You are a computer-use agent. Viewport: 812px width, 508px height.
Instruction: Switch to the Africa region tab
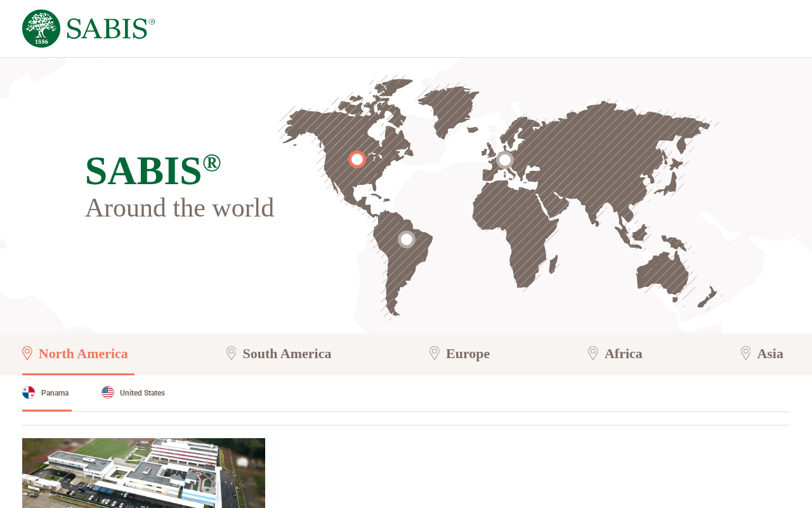(615, 354)
